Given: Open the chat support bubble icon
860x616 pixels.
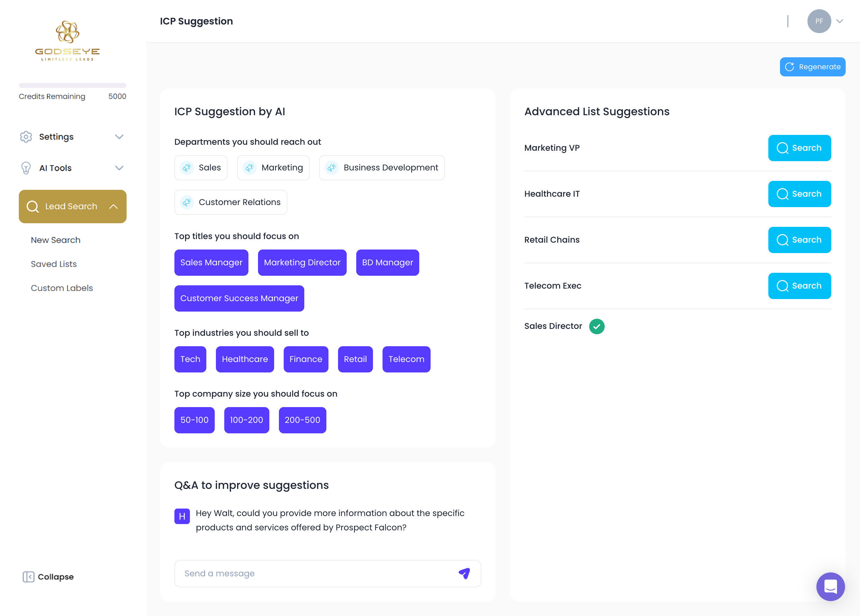Looking at the screenshot, I should click(830, 586).
